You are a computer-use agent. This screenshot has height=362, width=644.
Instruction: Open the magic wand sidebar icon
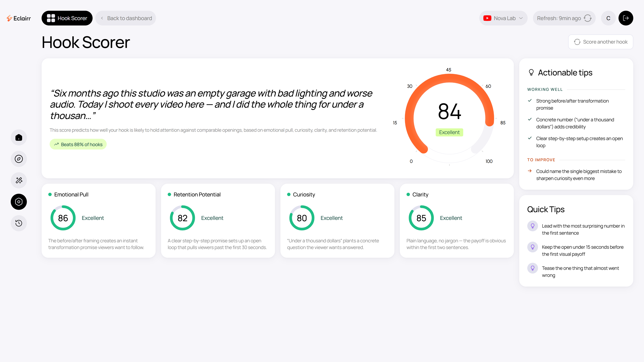coord(19,180)
